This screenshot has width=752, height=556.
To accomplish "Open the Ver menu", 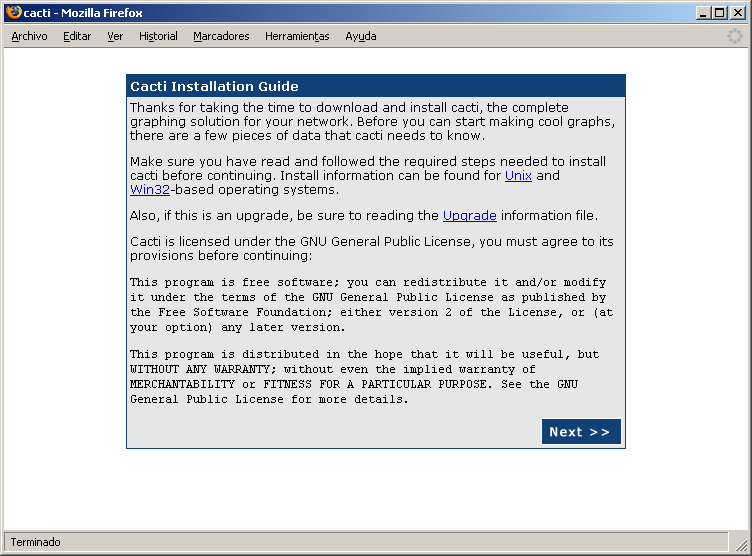I will [x=115, y=36].
